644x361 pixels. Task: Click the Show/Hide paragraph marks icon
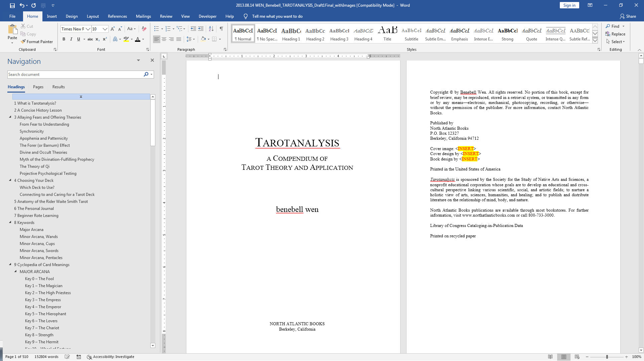(x=221, y=29)
